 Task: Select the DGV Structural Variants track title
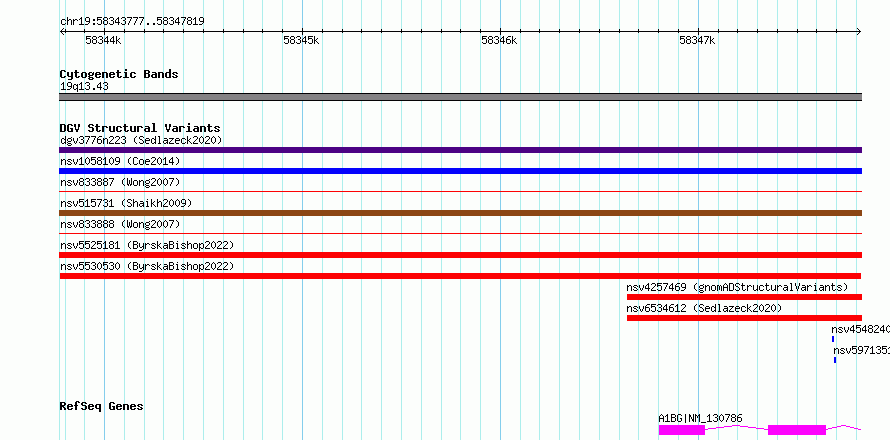(x=140, y=128)
